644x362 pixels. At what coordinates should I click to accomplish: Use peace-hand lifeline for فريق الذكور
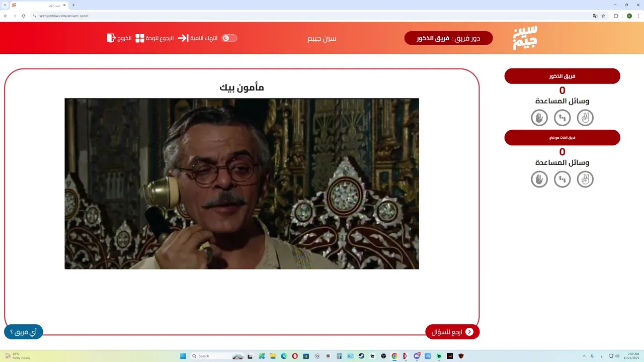(x=585, y=118)
